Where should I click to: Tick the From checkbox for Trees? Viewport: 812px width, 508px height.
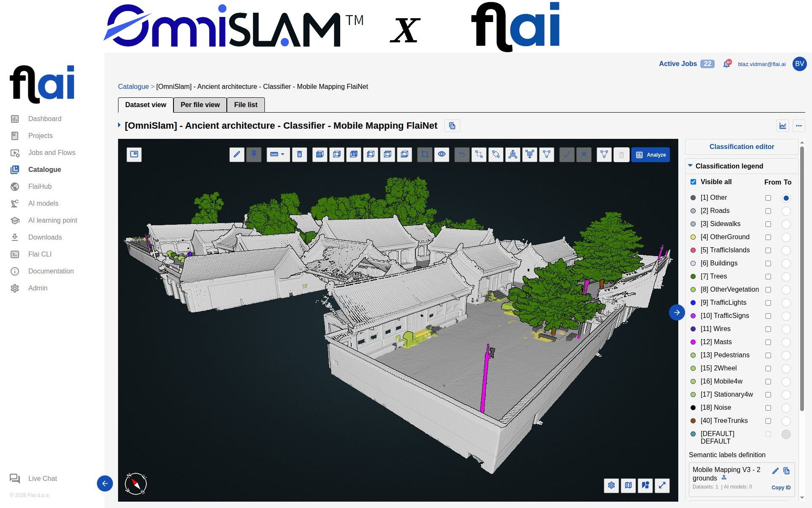tap(768, 276)
